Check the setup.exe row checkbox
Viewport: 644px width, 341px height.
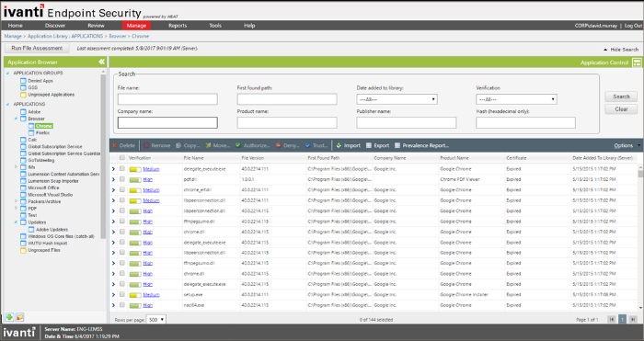pyautogui.click(x=122, y=294)
